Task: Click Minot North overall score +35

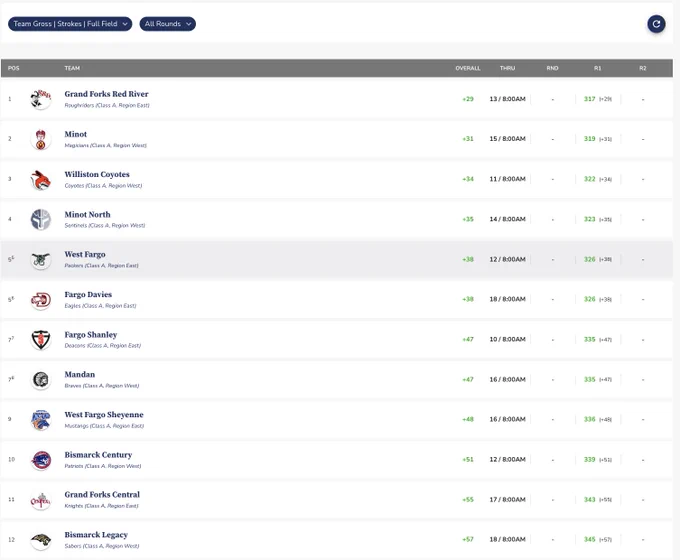Action: pyautogui.click(x=468, y=219)
